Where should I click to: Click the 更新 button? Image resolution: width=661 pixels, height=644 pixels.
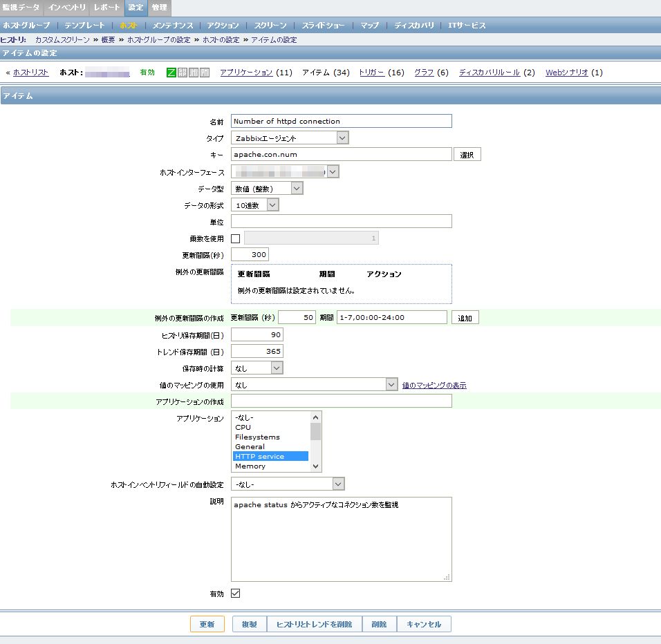[207, 625]
